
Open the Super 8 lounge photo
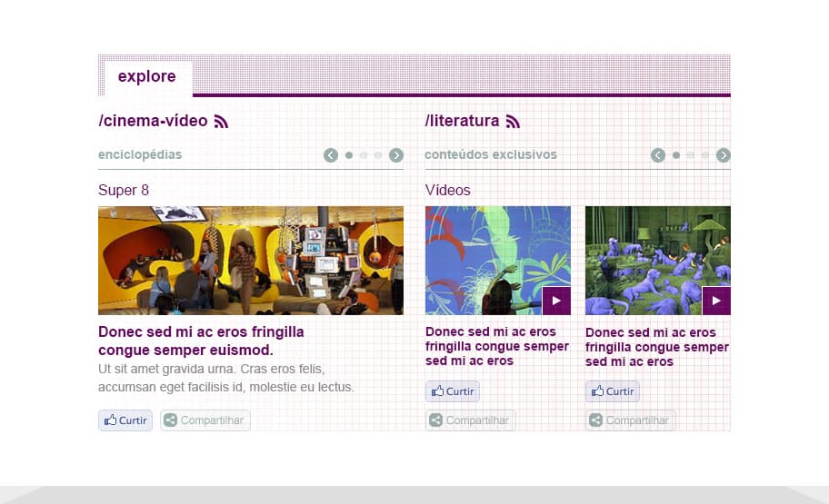coord(251,261)
